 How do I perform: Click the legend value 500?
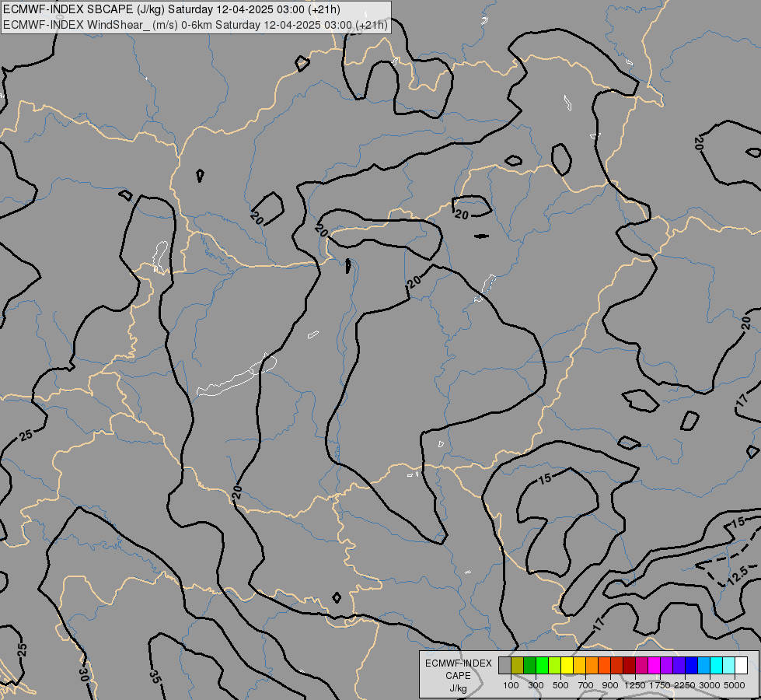coord(560,685)
